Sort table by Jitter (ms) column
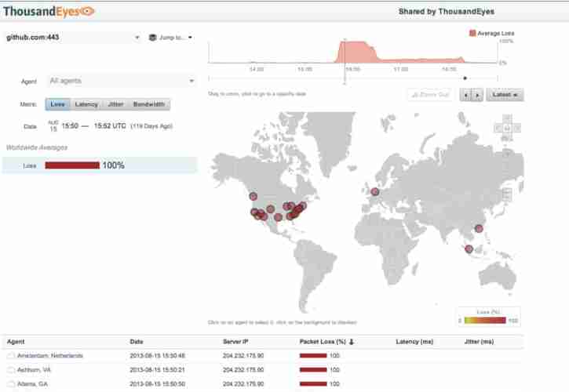569x392 pixels. (x=479, y=342)
